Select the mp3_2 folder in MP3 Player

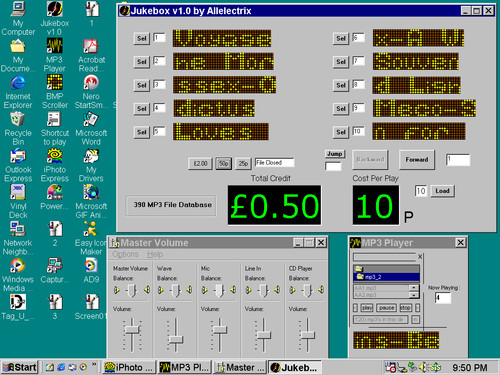(386, 277)
